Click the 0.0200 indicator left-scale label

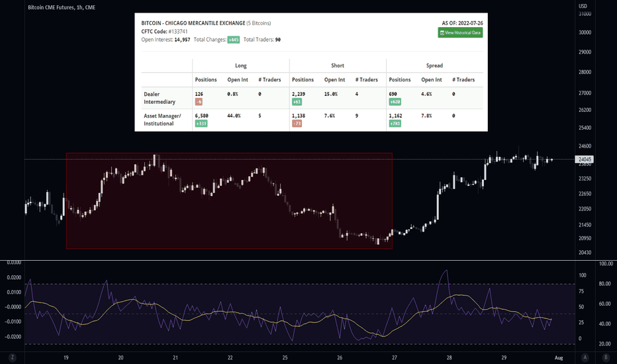pos(14,277)
